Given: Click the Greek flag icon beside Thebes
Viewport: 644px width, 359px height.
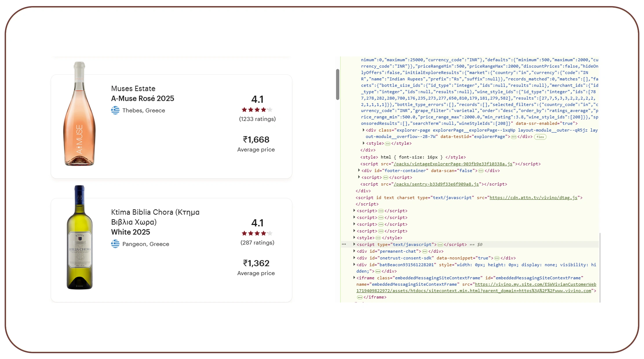Looking at the screenshot, I should [x=115, y=110].
